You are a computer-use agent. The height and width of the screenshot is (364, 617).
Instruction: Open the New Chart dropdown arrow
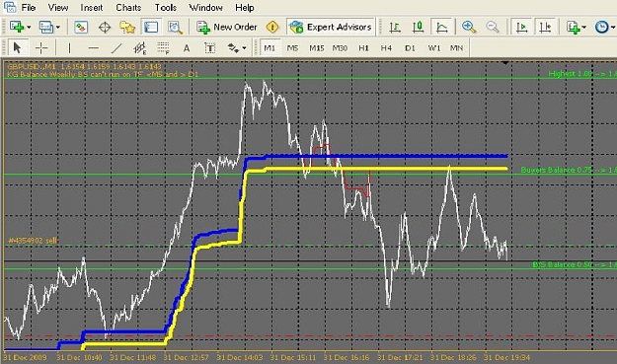click(x=29, y=27)
